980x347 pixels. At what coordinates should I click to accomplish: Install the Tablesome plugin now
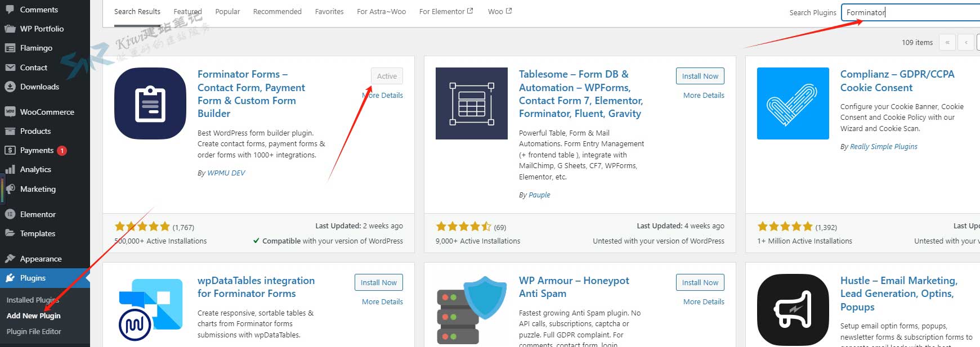click(700, 76)
